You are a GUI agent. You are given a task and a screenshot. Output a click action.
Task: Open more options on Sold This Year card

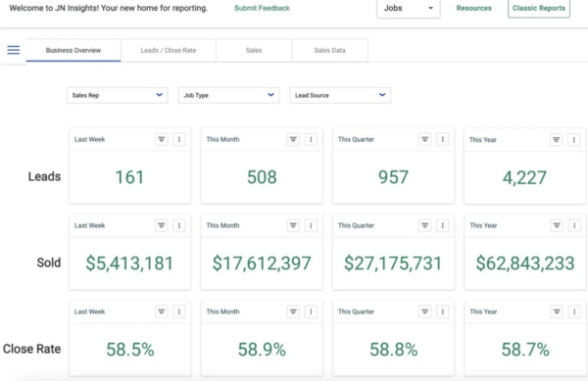click(x=574, y=225)
